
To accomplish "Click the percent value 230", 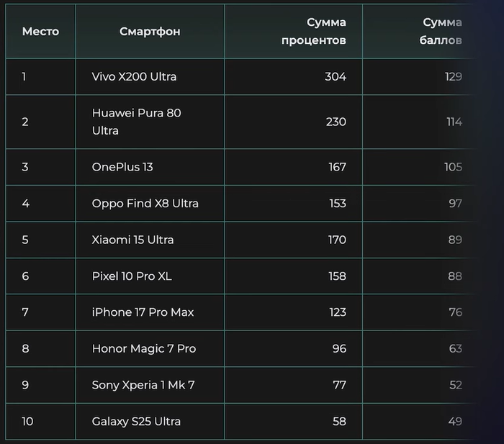I will (x=336, y=122).
